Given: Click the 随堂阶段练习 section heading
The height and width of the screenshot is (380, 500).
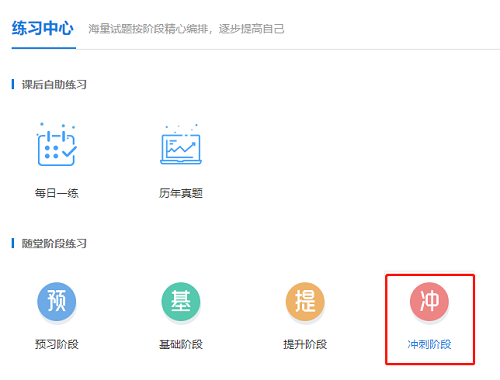Looking at the screenshot, I should [x=54, y=243].
